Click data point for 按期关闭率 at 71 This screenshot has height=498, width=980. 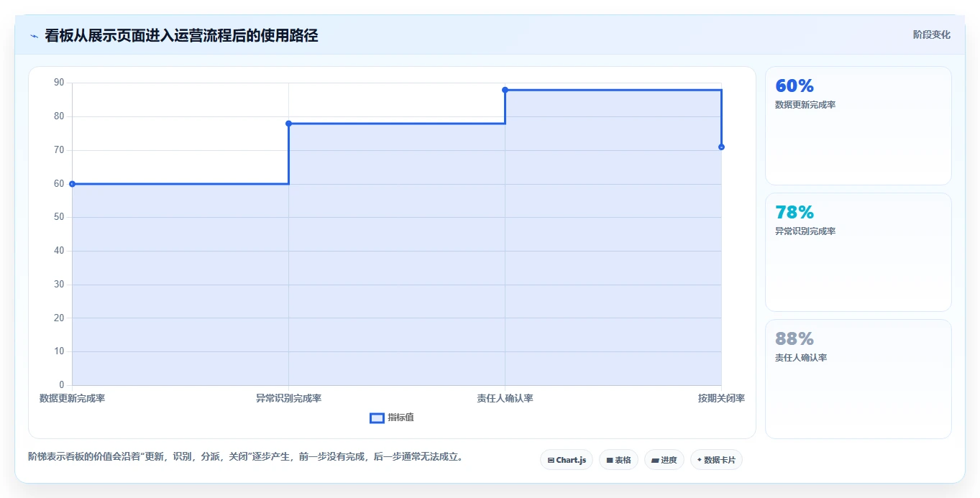tap(721, 147)
